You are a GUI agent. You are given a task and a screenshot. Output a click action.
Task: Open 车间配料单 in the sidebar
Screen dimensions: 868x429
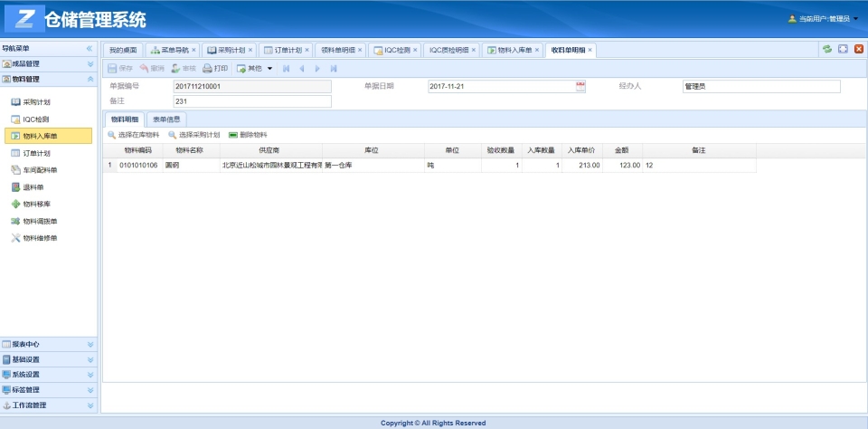40,169
